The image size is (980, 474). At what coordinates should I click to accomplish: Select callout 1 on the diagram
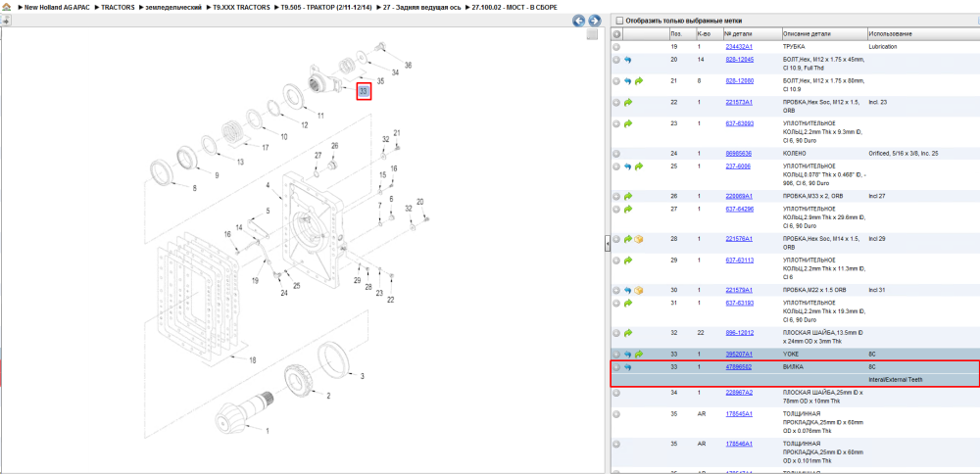point(268,431)
